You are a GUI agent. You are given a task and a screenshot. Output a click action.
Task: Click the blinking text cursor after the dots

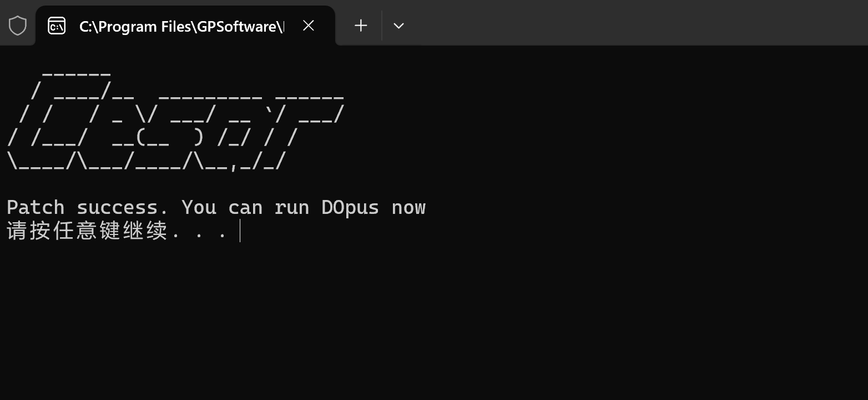pyautogui.click(x=240, y=231)
